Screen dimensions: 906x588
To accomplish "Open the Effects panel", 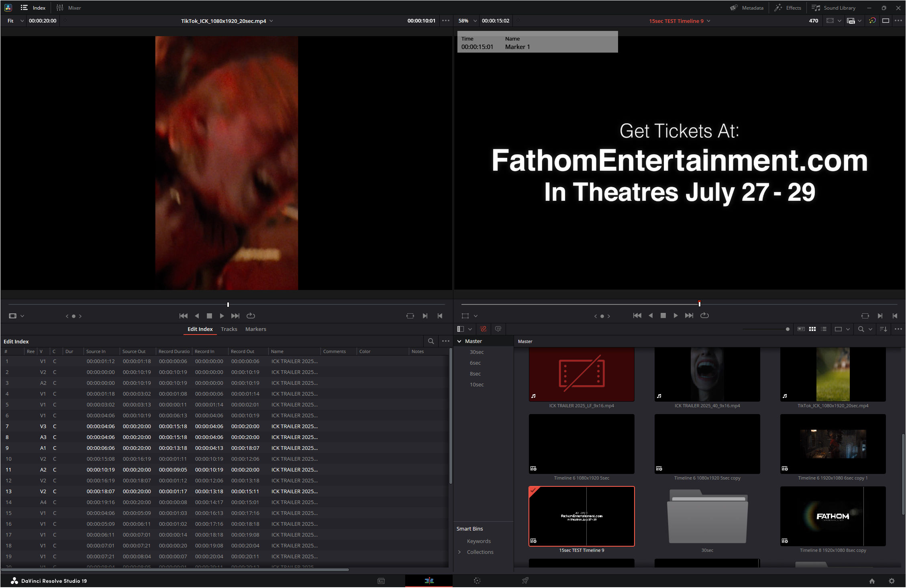I will (x=788, y=8).
